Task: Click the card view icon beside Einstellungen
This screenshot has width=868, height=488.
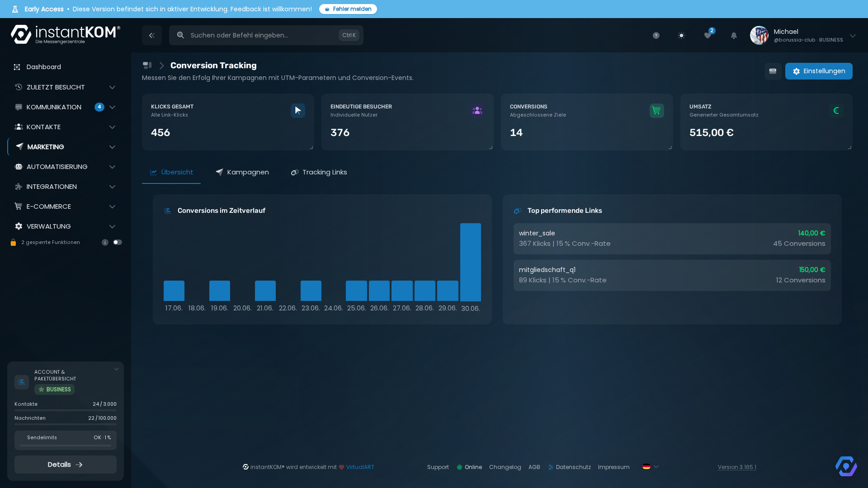Action: click(x=773, y=71)
